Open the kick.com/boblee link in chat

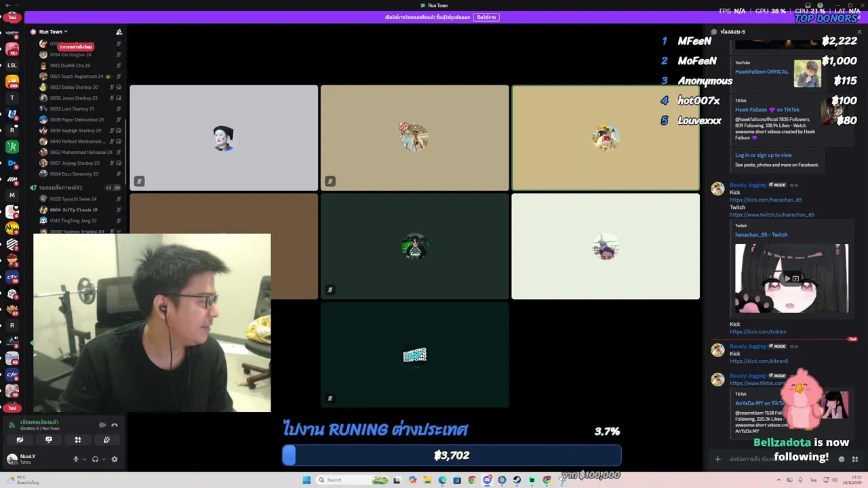click(757, 331)
